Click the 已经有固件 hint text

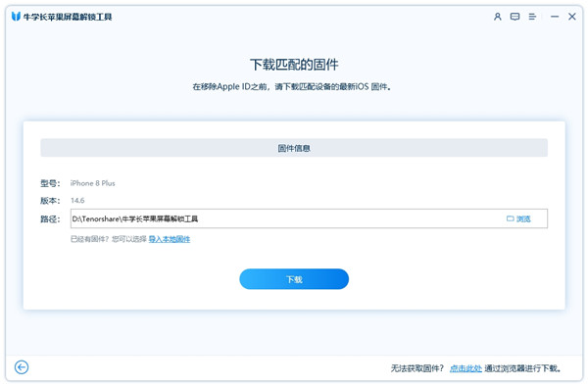click(x=109, y=239)
